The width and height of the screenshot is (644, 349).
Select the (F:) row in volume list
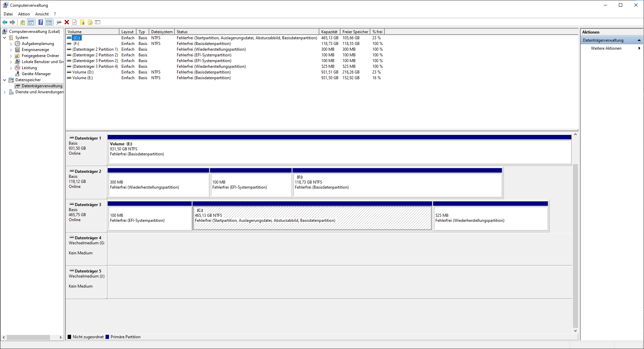click(225, 44)
